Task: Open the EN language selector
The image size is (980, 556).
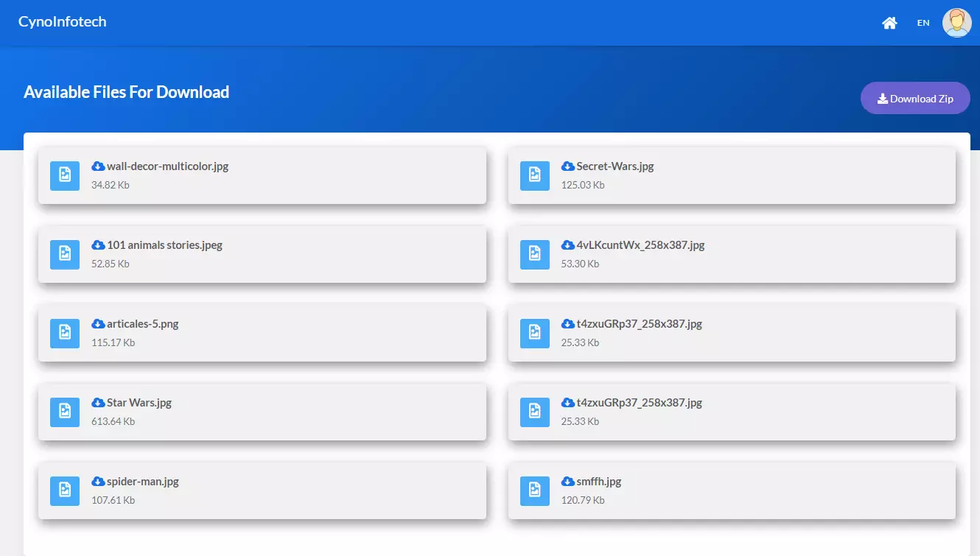Action: (x=923, y=23)
